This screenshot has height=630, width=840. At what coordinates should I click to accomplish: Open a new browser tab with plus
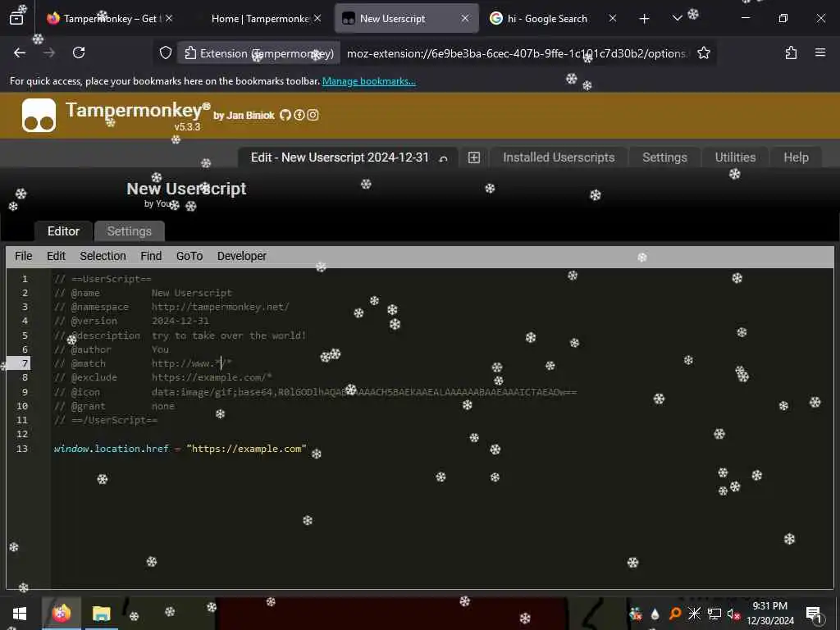tap(645, 19)
